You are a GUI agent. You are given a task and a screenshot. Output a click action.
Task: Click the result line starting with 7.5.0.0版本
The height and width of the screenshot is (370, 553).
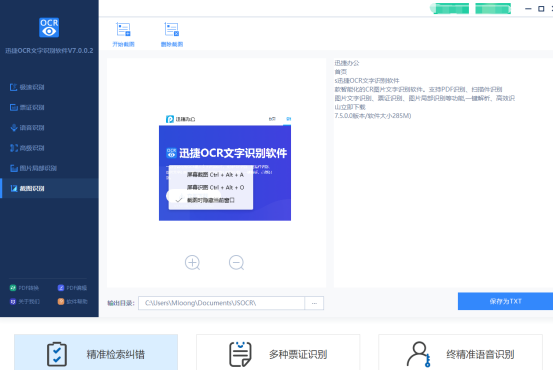point(373,116)
